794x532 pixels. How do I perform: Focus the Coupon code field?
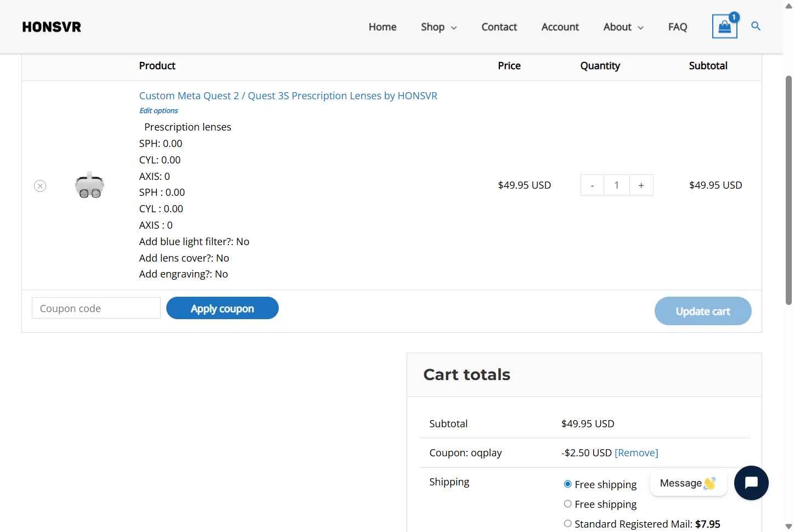click(x=96, y=308)
